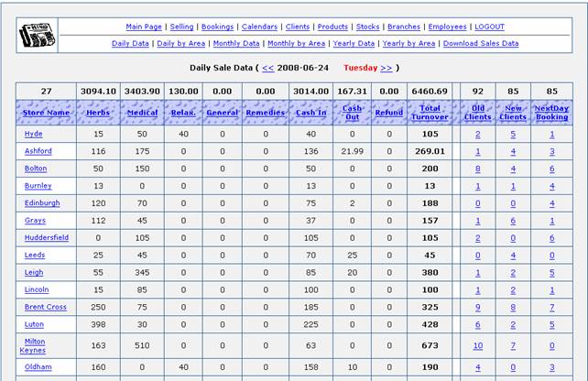This screenshot has width=588, height=381.
Task: Click the Remedies column header
Action: (266, 113)
